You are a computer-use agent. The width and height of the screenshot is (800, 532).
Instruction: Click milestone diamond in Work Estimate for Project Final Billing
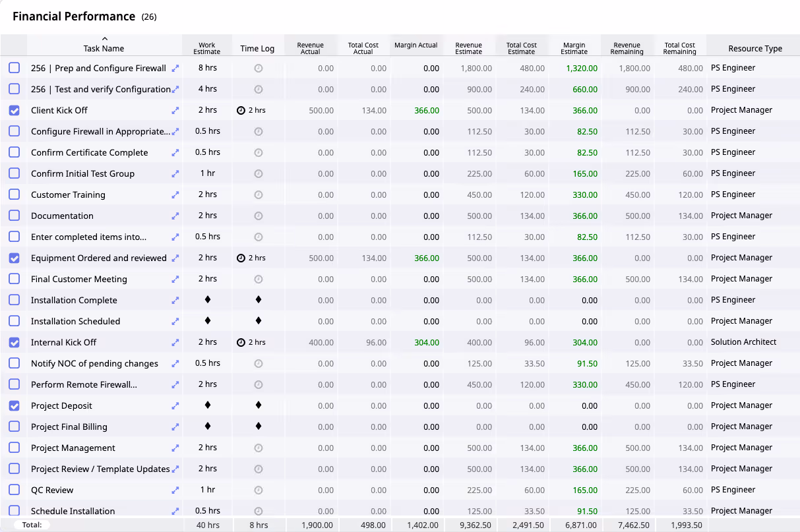pyautogui.click(x=208, y=426)
